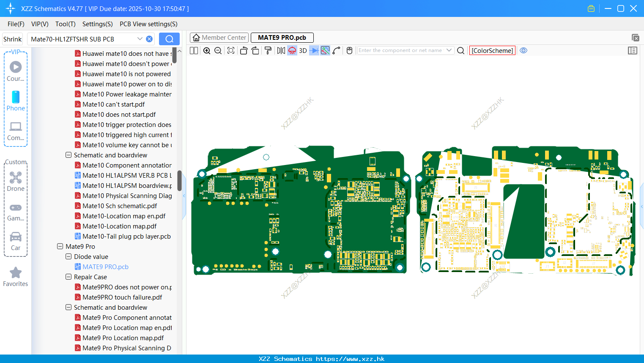Click the blue search button
The height and width of the screenshot is (363, 644).
169,39
